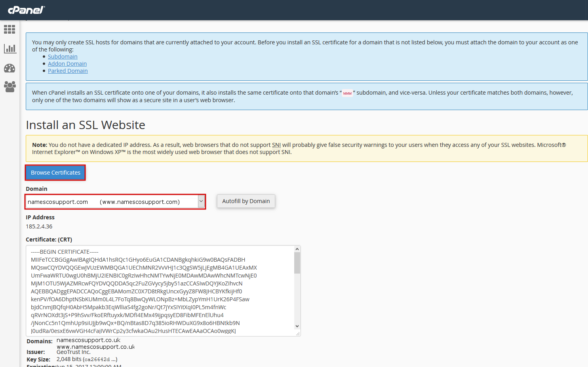Viewport: 588px width, 367px height.
Task: Click the '-----BEGIN CERTIFICATE-----' line
Action: [x=65, y=252]
